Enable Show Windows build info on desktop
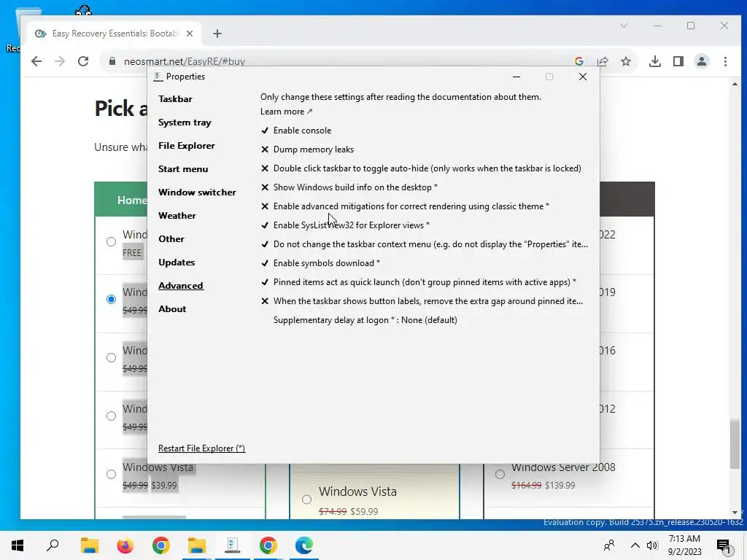Viewport: 747px width, 560px height. point(349,187)
